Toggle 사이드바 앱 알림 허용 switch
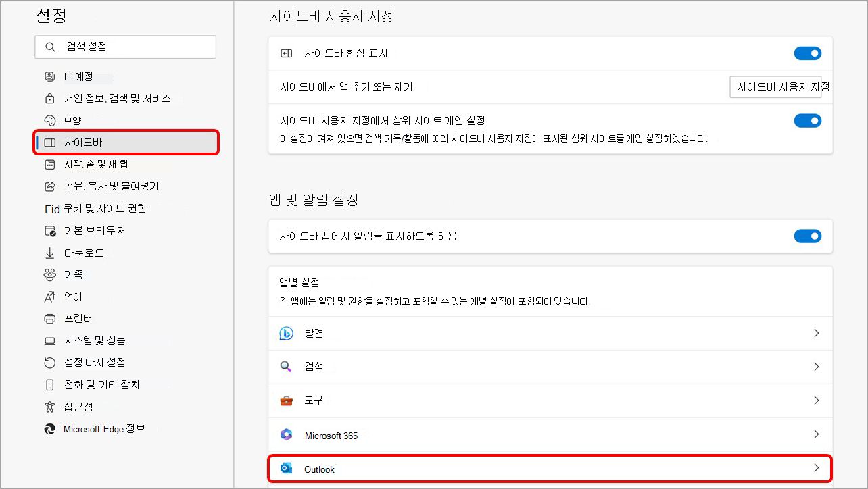868x489 pixels. pyautogui.click(x=808, y=236)
